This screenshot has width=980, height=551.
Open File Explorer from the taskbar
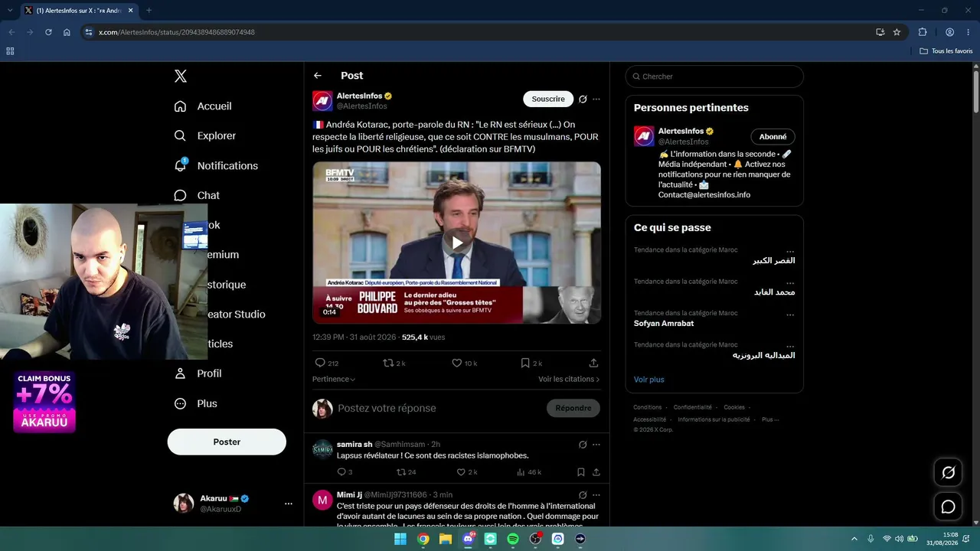(x=446, y=539)
